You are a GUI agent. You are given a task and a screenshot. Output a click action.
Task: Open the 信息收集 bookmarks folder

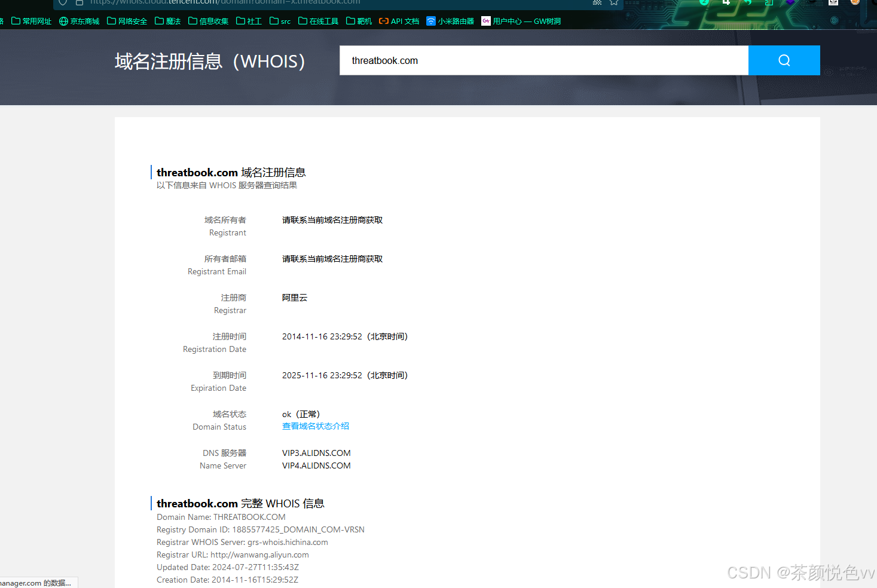[209, 21]
